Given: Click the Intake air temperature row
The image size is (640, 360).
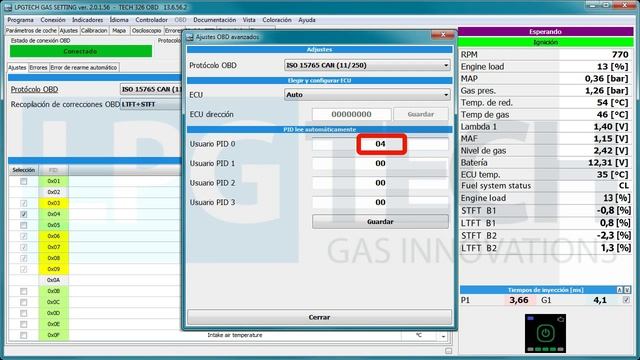Looking at the screenshot, I should (x=235, y=336).
